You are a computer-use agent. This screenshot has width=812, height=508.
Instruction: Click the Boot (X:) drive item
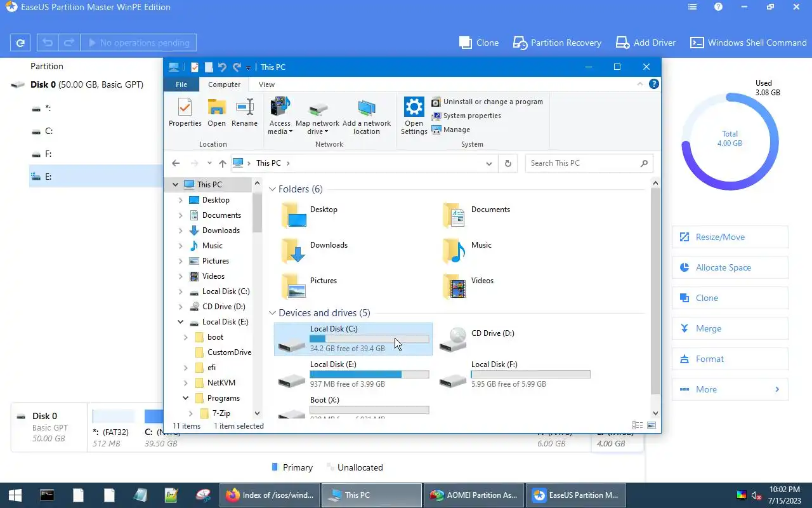[353, 406]
